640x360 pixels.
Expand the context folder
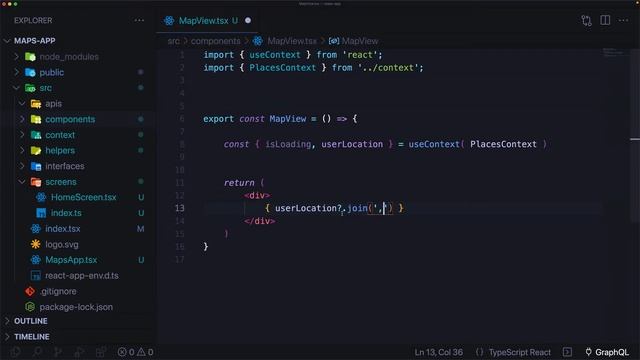pyautogui.click(x=22, y=135)
